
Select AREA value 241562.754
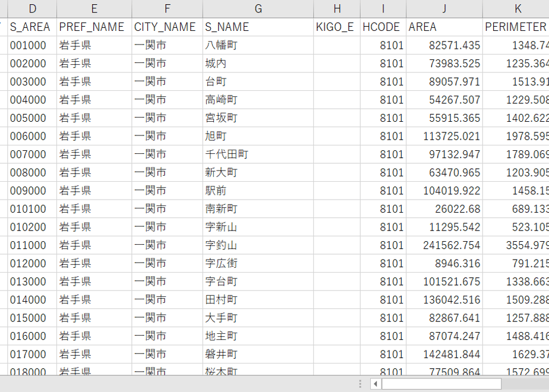[444, 245]
